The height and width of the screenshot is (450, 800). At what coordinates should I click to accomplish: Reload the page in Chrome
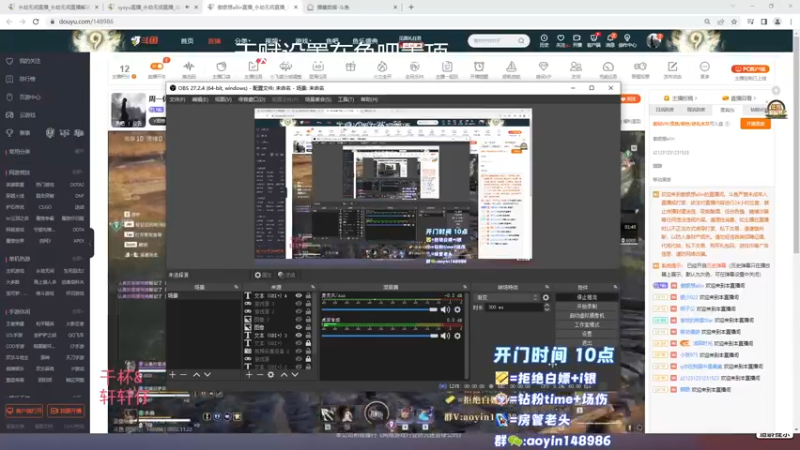(36, 22)
